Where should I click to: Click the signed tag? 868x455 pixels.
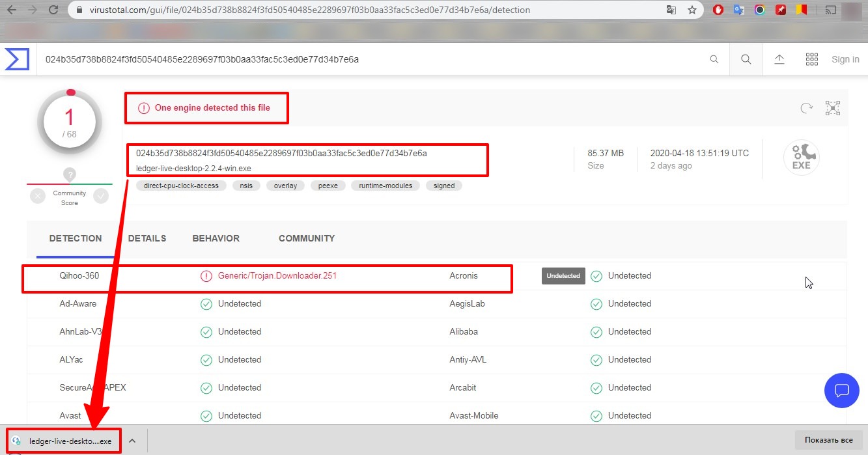click(x=444, y=186)
